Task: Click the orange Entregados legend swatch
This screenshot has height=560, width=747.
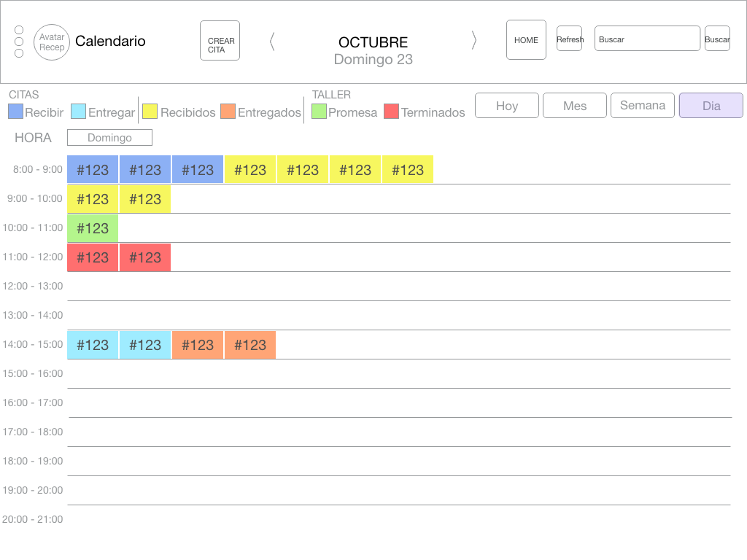Action: pos(228,112)
